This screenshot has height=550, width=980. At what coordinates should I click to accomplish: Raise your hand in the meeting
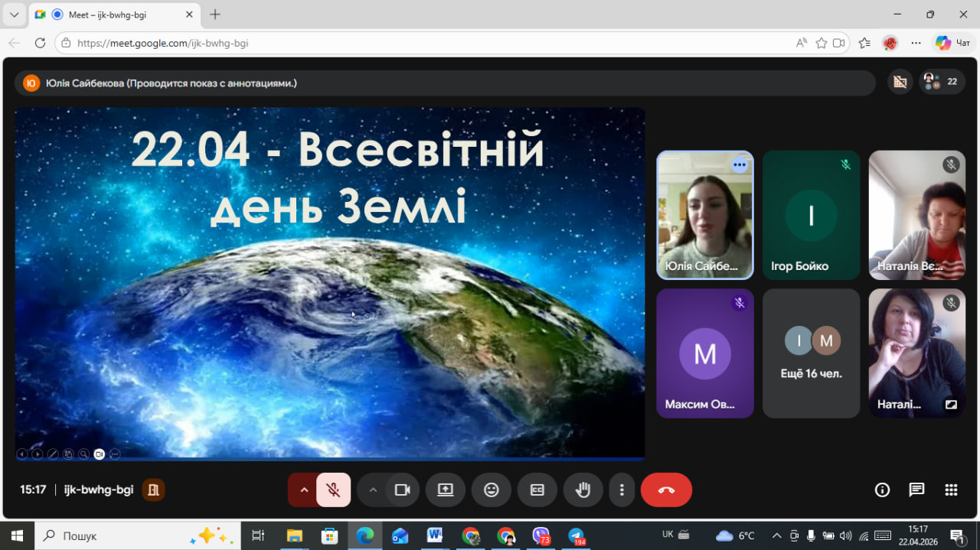click(x=583, y=490)
